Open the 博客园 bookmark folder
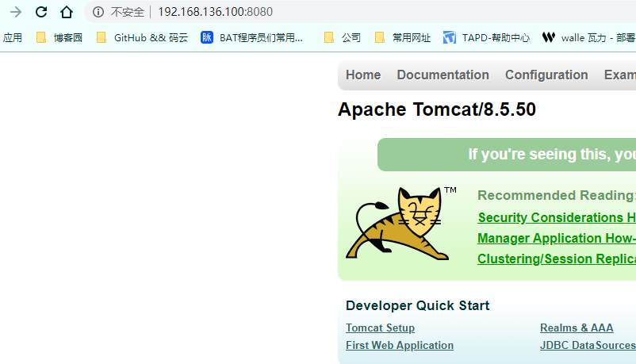This screenshot has height=364, width=636. pyautogui.click(x=59, y=38)
